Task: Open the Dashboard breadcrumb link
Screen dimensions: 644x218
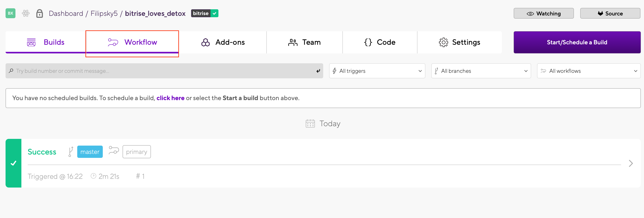Action: [66, 13]
